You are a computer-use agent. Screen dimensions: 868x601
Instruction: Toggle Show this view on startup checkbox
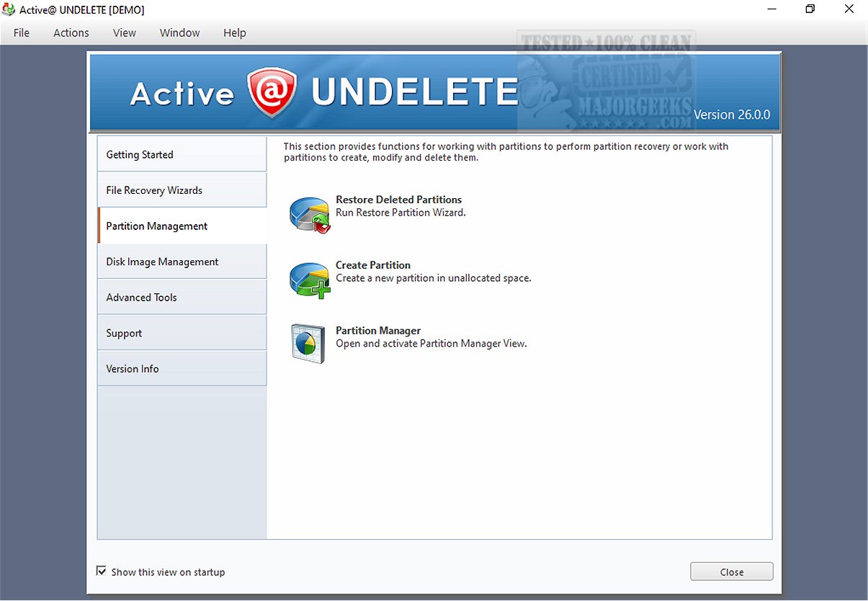102,571
